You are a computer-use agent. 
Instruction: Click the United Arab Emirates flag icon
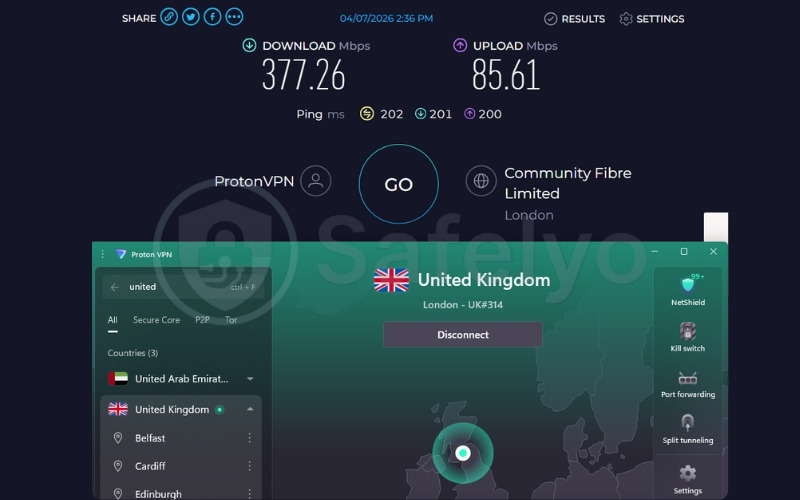(118, 379)
